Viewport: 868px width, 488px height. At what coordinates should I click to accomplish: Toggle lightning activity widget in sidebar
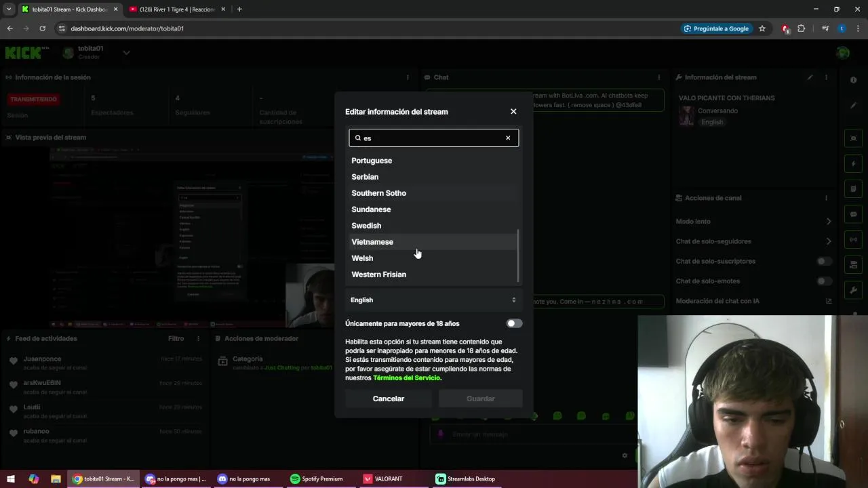pyautogui.click(x=854, y=164)
